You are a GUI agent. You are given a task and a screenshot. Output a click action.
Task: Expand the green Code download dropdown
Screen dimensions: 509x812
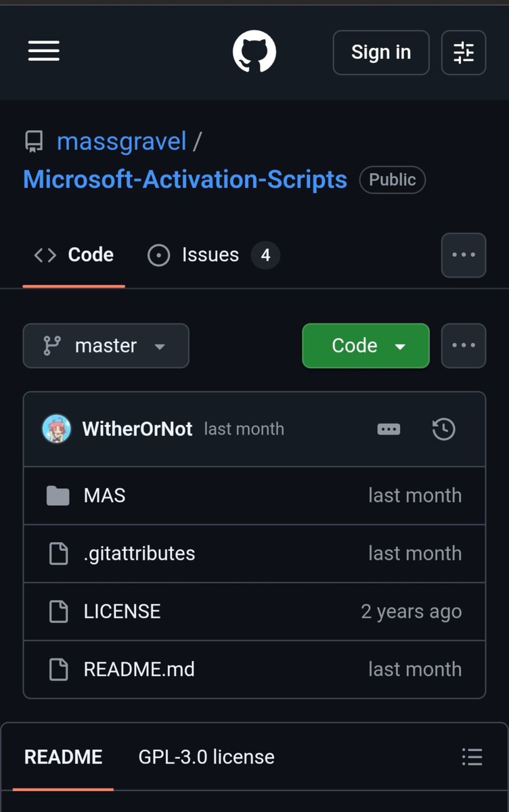[x=366, y=346]
